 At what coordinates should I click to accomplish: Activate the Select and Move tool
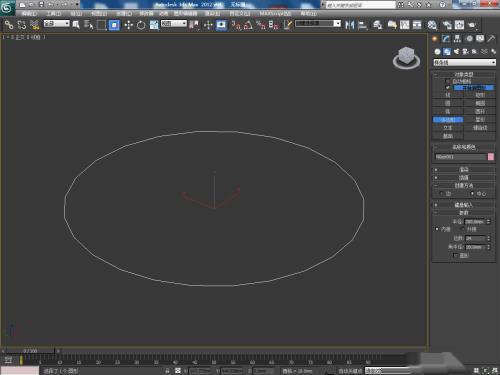(129, 25)
